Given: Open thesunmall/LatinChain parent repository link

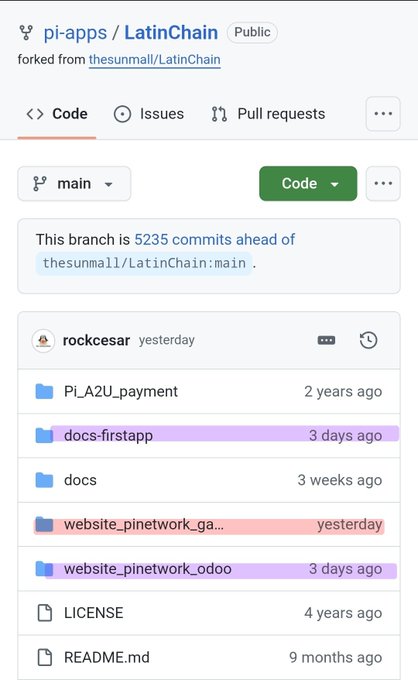Looking at the screenshot, I should [155, 59].
